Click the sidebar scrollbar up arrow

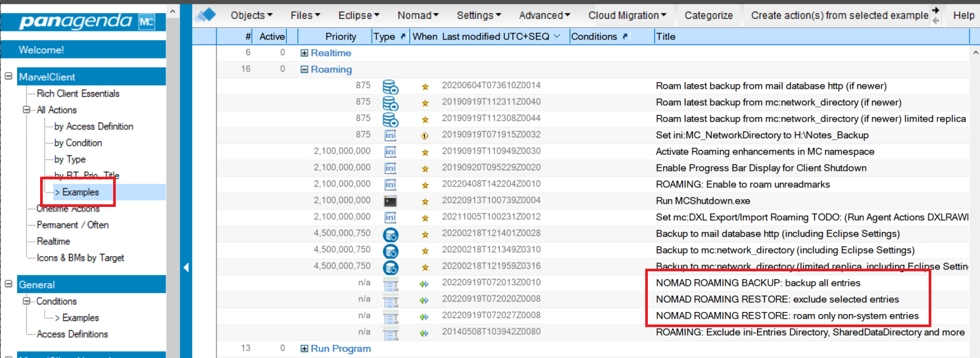pos(172,11)
